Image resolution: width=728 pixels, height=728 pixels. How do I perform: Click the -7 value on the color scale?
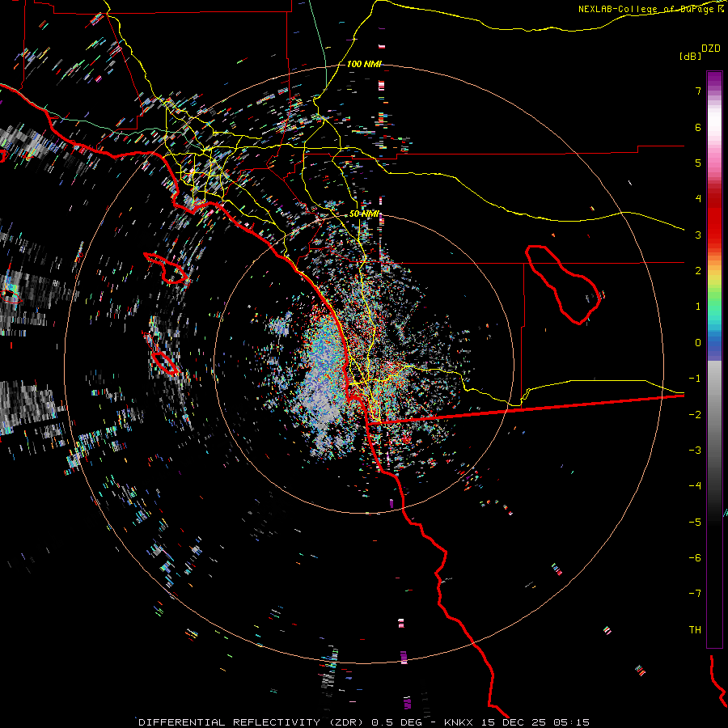[x=695, y=594]
